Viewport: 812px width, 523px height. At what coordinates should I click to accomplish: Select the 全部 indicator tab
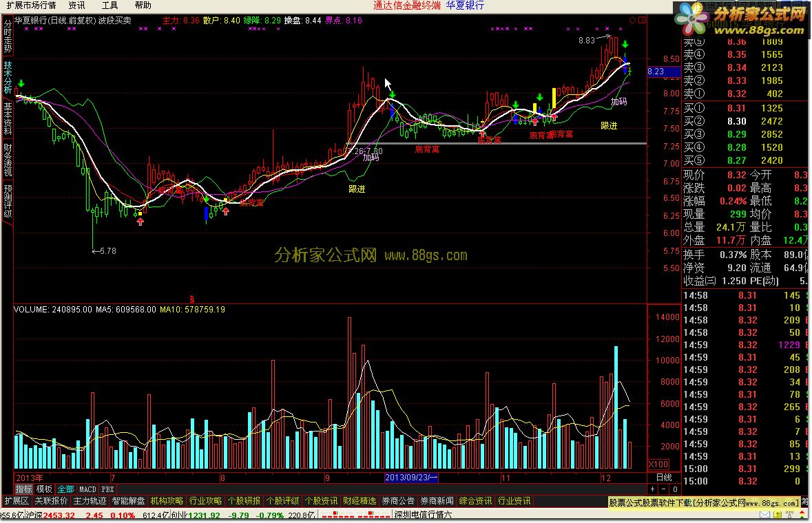click(x=65, y=489)
